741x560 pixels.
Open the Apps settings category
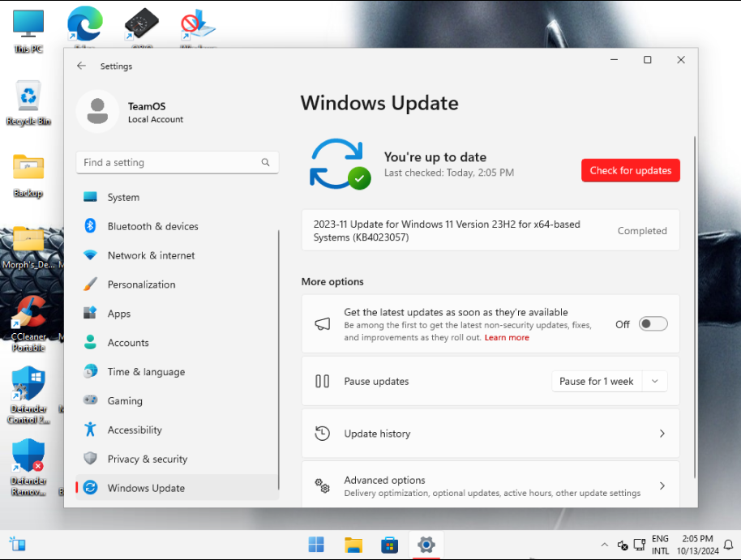[x=178, y=314]
